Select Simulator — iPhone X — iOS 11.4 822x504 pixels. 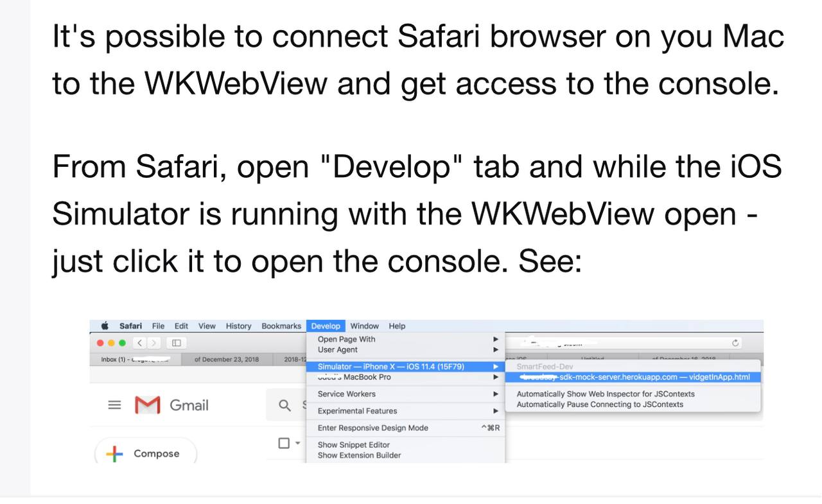click(407, 367)
